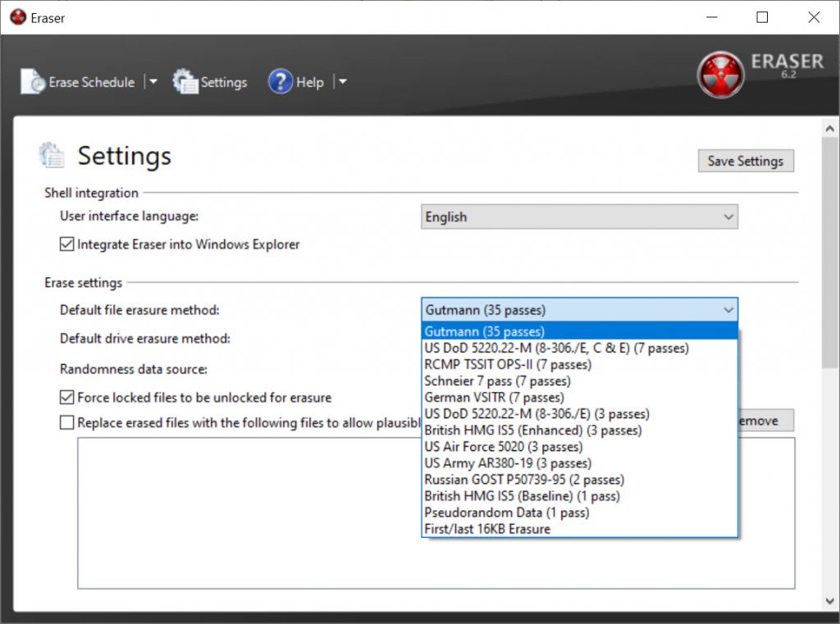Screen dimensions: 840x624
Task: Collapse the Default file erasure method combo box
Action: pos(728,310)
